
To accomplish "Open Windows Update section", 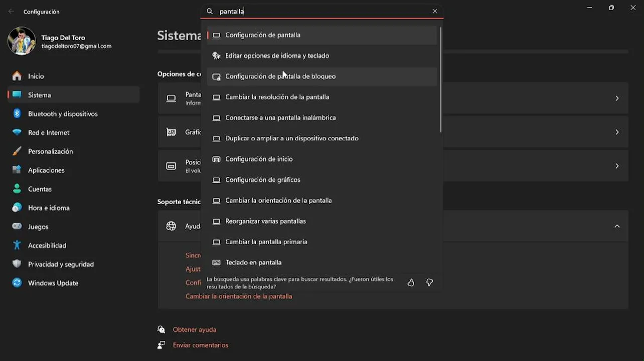I will point(53,283).
